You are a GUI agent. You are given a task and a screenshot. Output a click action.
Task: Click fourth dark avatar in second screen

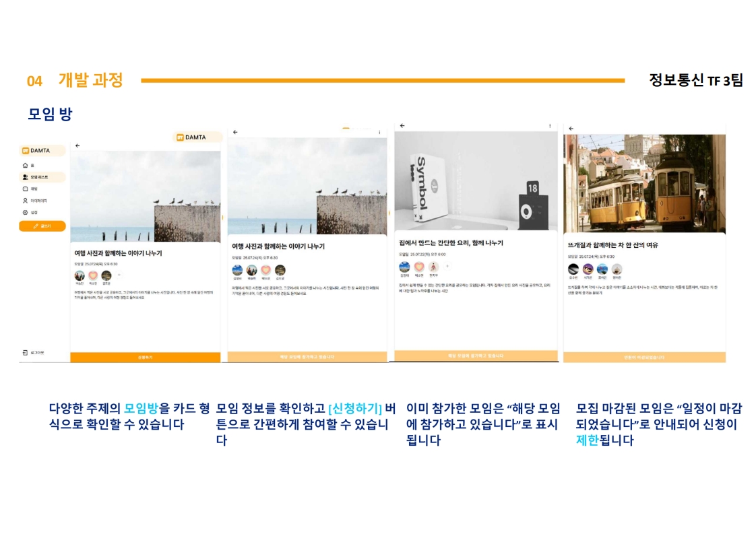pos(280,270)
